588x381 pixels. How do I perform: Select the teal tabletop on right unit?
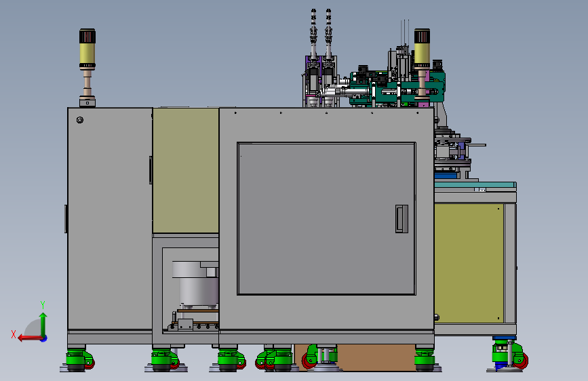click(x=475, y=184)
